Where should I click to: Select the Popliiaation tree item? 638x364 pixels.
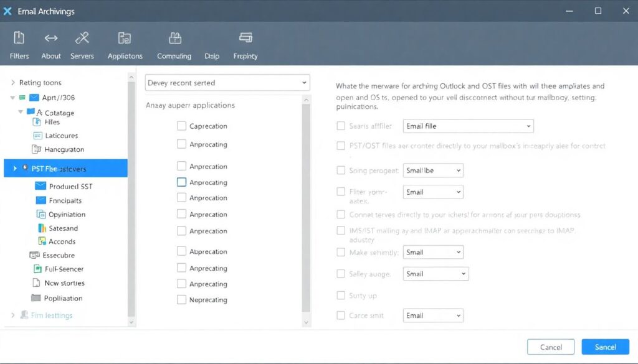[63, 298]
